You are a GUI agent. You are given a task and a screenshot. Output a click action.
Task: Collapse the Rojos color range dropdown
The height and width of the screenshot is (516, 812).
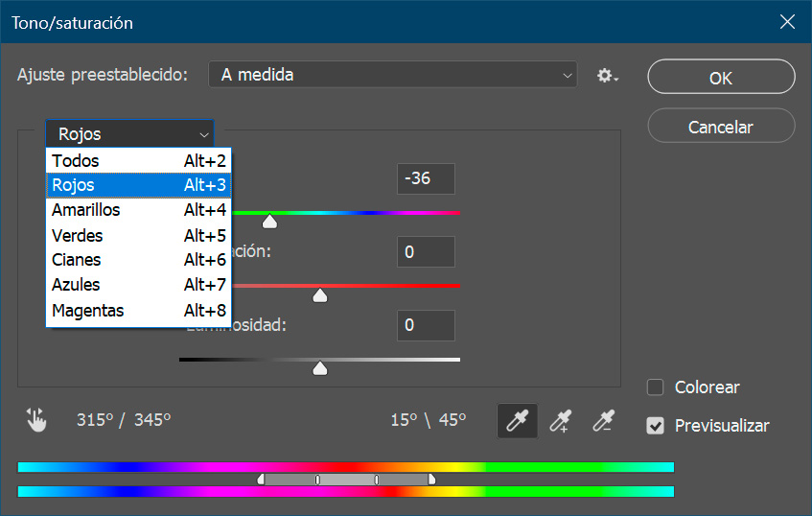pyautogui.click(x=130, y=134)
